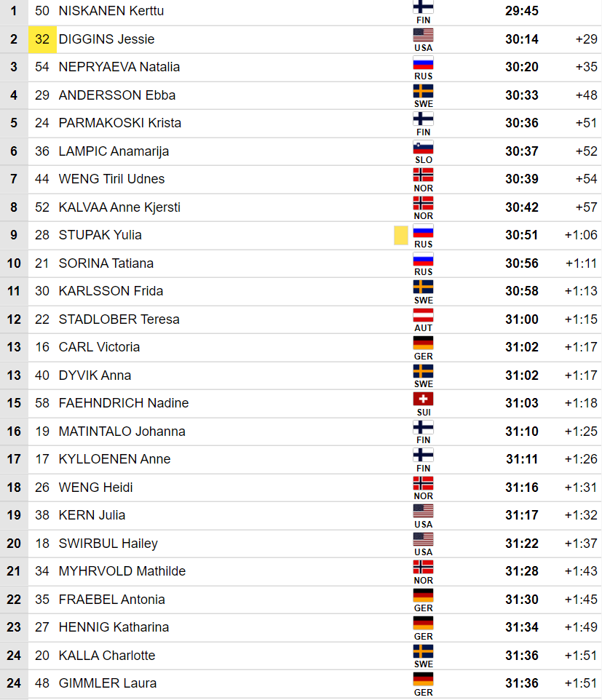Open athlete KARLSSON Frida
The height and width of the screenshot is (700, 602).
(x=111, y=291)
